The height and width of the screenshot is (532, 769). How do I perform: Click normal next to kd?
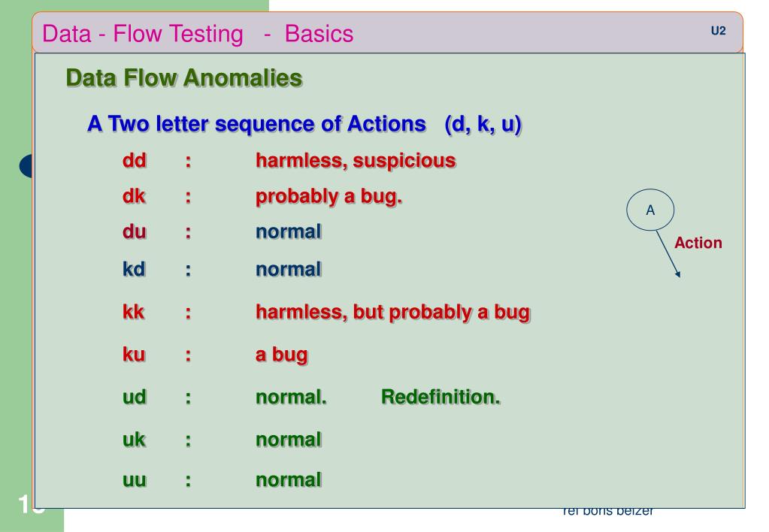289,269
